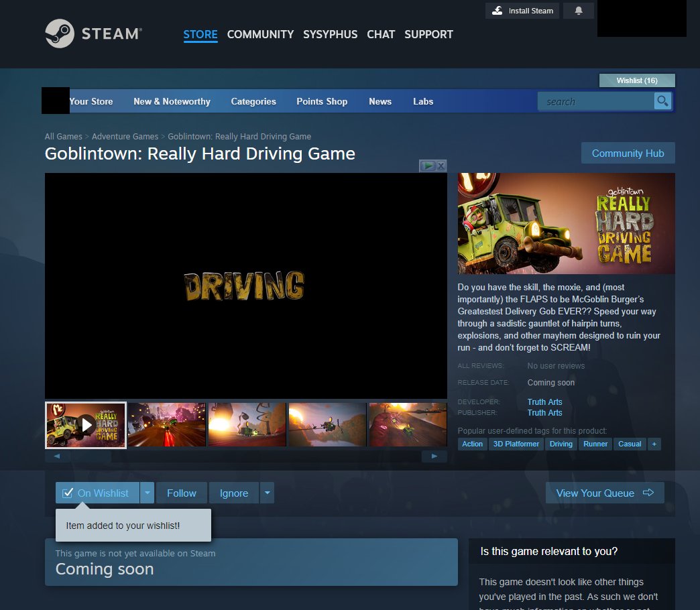This screenshot has height=610, width=700.
Task: Open the SYSYPHUS profile menu
Action: coord(331,34)
